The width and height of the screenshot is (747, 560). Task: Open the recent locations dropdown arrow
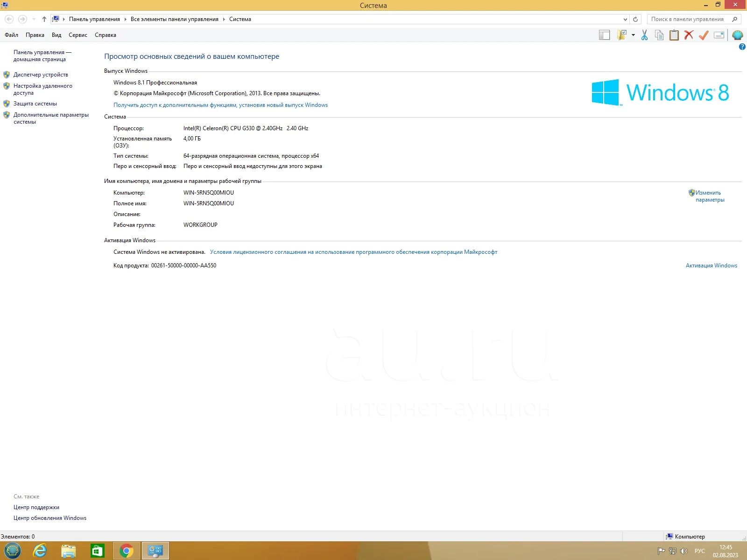tap(34, 19)
